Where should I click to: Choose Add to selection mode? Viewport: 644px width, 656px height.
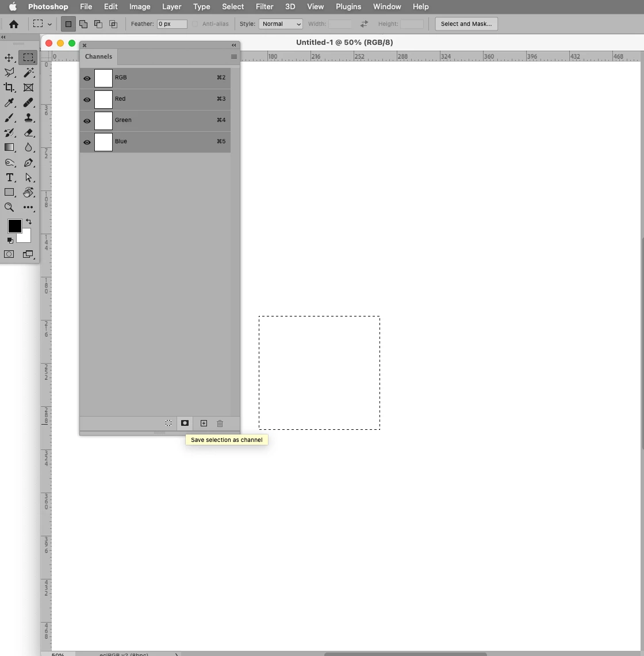83,24
